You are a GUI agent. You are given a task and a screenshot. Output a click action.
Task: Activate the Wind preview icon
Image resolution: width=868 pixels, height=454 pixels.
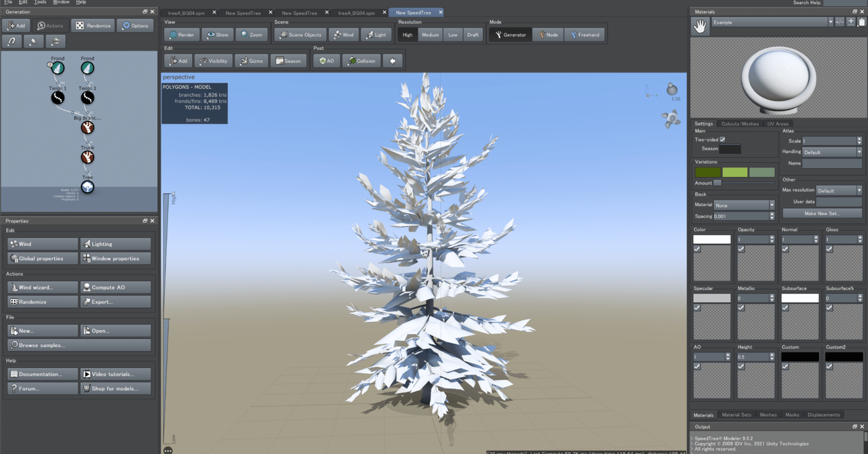343,35
